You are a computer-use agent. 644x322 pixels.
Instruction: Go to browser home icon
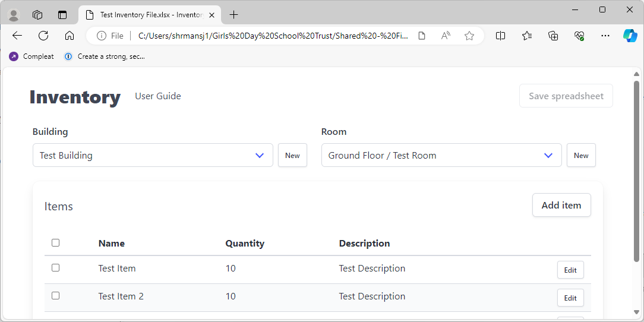click(70, 36)
